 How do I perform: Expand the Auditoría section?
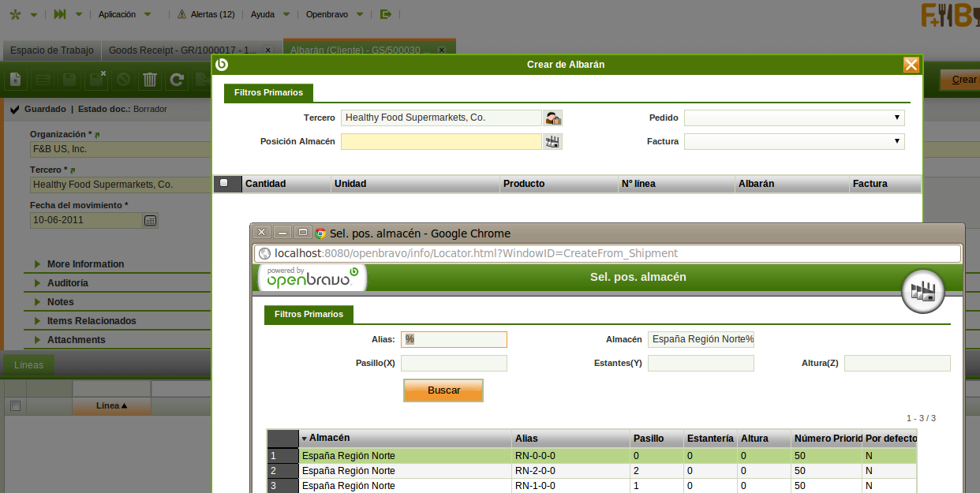click(x=68, y=283)
